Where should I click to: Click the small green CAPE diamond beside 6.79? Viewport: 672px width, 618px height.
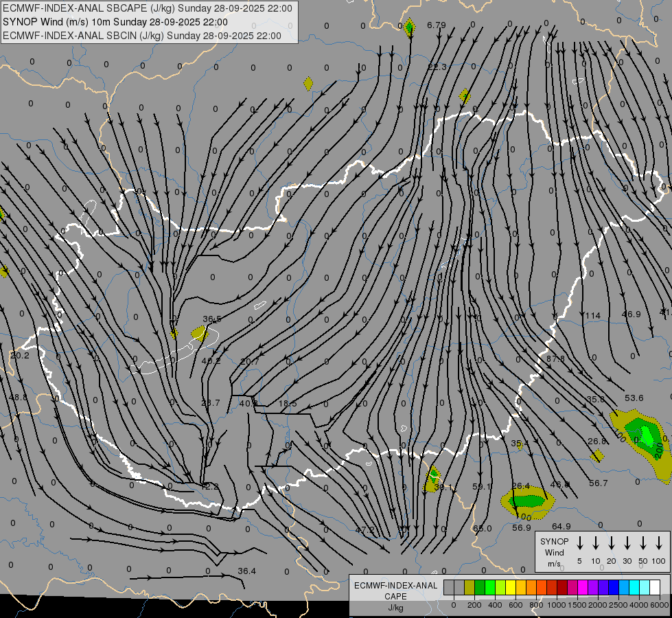coord(409,27)
